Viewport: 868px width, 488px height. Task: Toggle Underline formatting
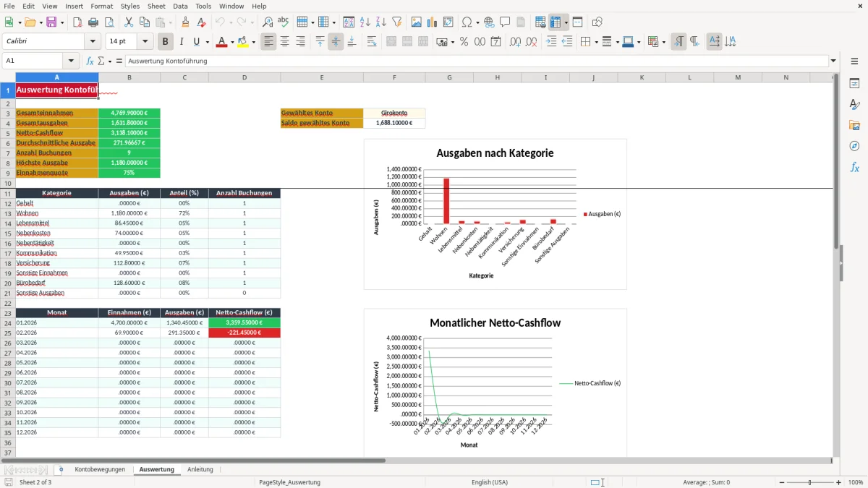point(196,42)
